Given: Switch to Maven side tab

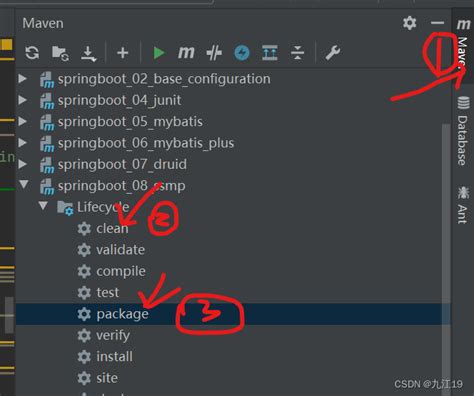Looking at the screenshot, I should pos(463,44).
